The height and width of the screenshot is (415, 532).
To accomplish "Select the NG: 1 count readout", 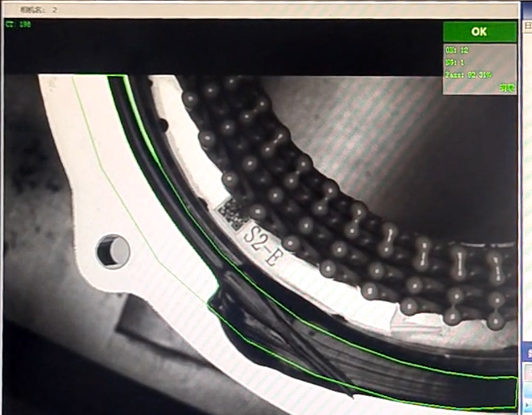I will click(455, 63).
